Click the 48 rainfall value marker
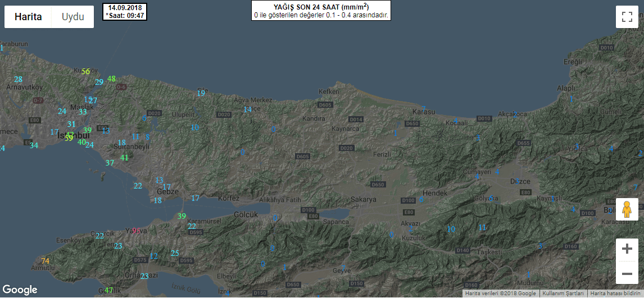The height and width of the screenshot is (298, 644). pos(111,79)
